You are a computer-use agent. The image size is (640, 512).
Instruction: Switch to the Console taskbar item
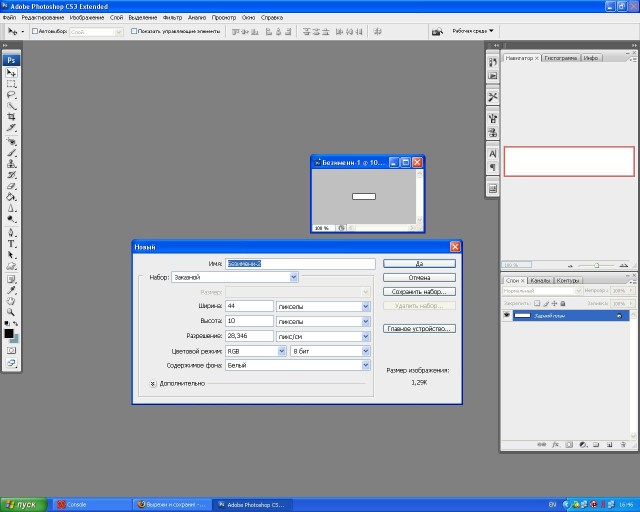point(92,505)
